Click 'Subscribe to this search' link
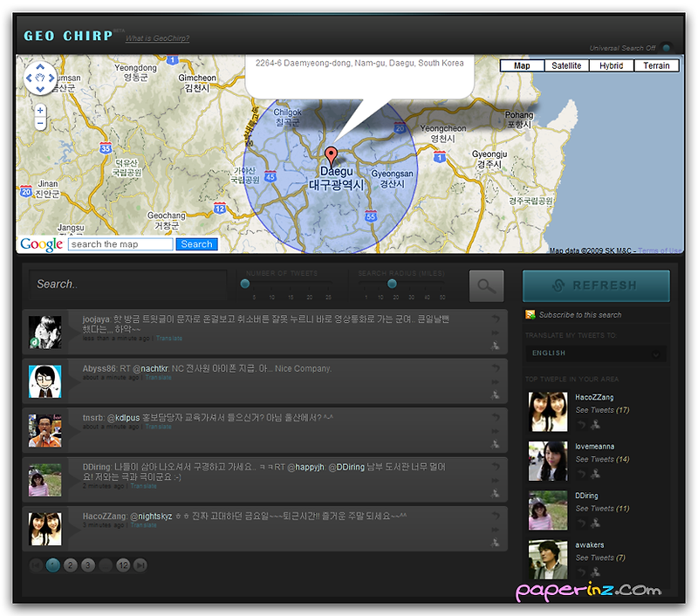Image resolution: width=698 pixels, height=616 pixels. pos(580,315)
